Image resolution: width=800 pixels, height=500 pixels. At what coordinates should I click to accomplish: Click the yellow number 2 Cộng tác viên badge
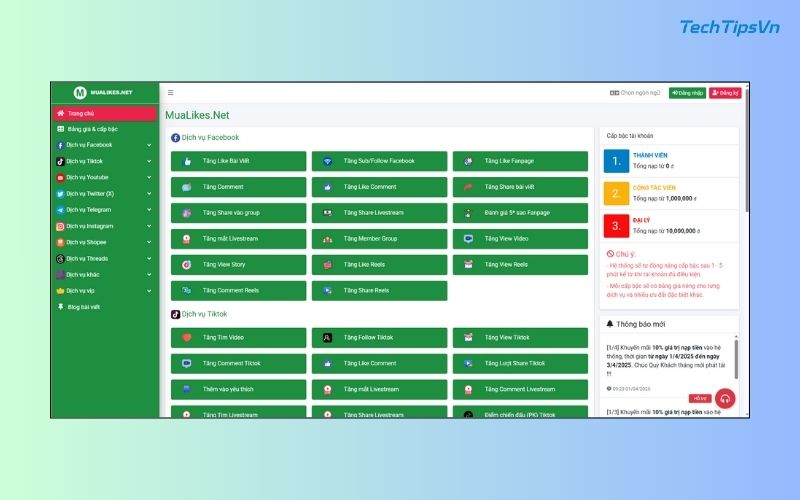tap(616, 194)
